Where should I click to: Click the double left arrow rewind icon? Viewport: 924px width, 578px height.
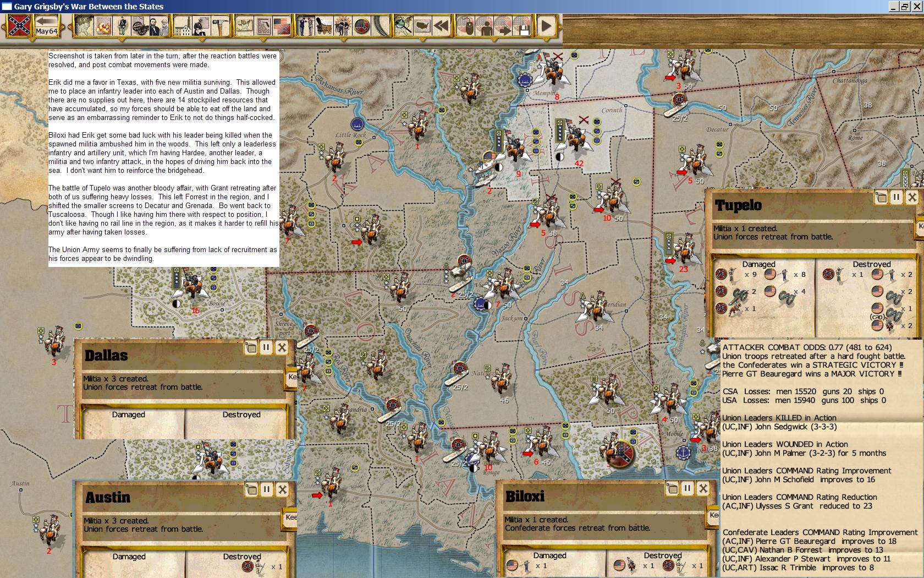[x=441, y=25]
